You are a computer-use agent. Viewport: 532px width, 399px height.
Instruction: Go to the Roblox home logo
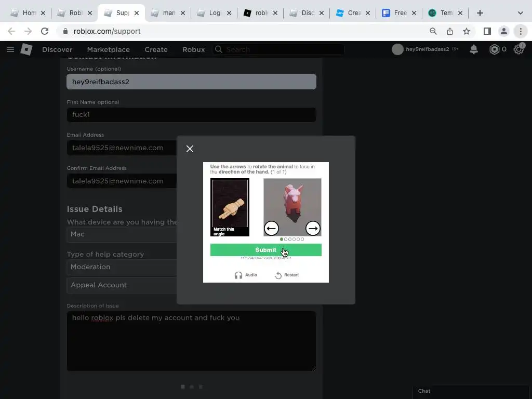coord(26,49)
